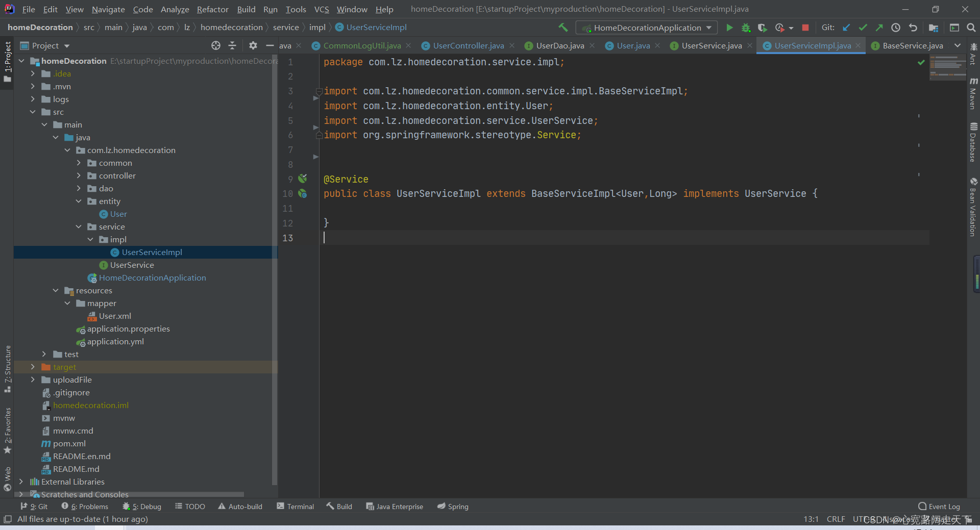Switch to UserDao.java tab
The image size is (980, 530).
point(560,45)
